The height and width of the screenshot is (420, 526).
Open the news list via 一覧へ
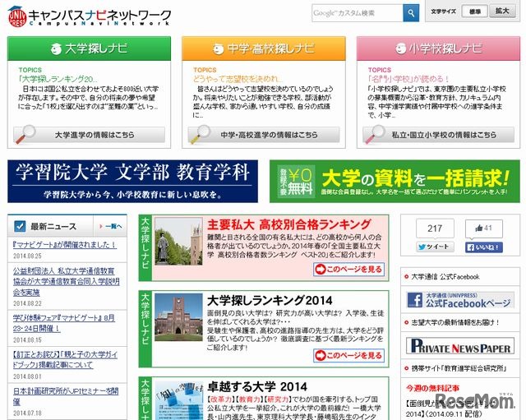tap(111, 226)
